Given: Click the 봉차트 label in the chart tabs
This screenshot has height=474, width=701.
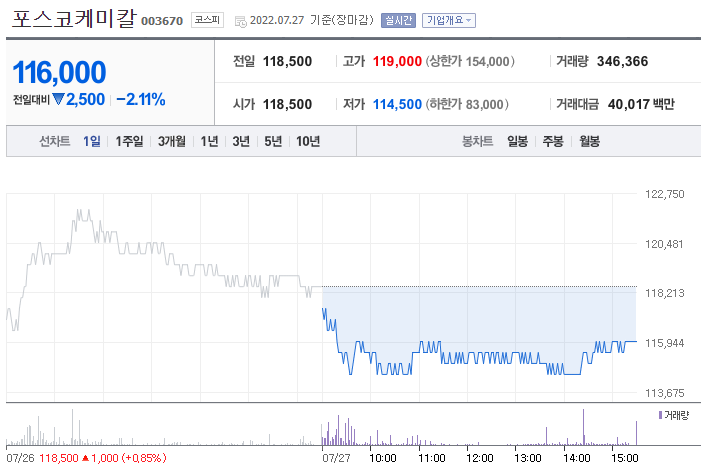Looking at the screenshot, I should 477,141.
